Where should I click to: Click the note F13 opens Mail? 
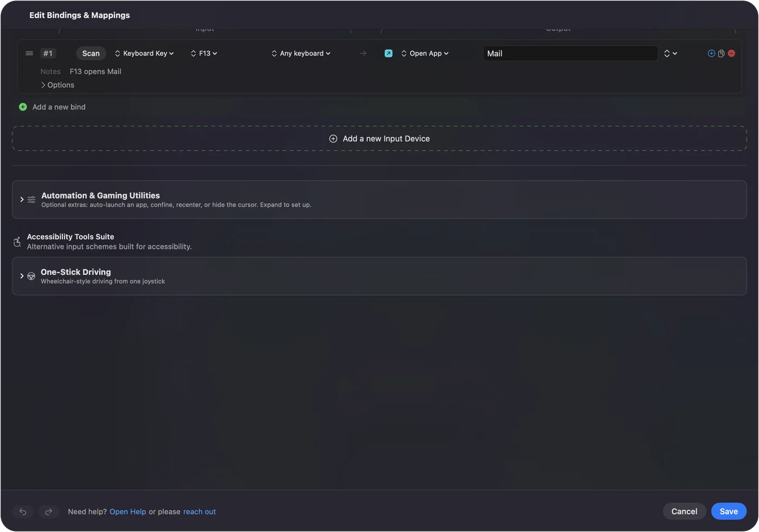(x=95, y=72)
